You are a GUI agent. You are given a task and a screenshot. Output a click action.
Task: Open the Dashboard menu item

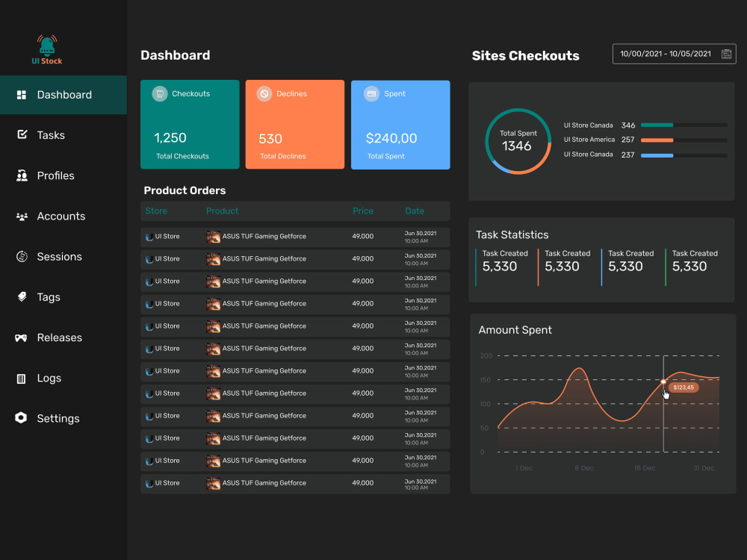pyautogui.click(x=63, y=95)
